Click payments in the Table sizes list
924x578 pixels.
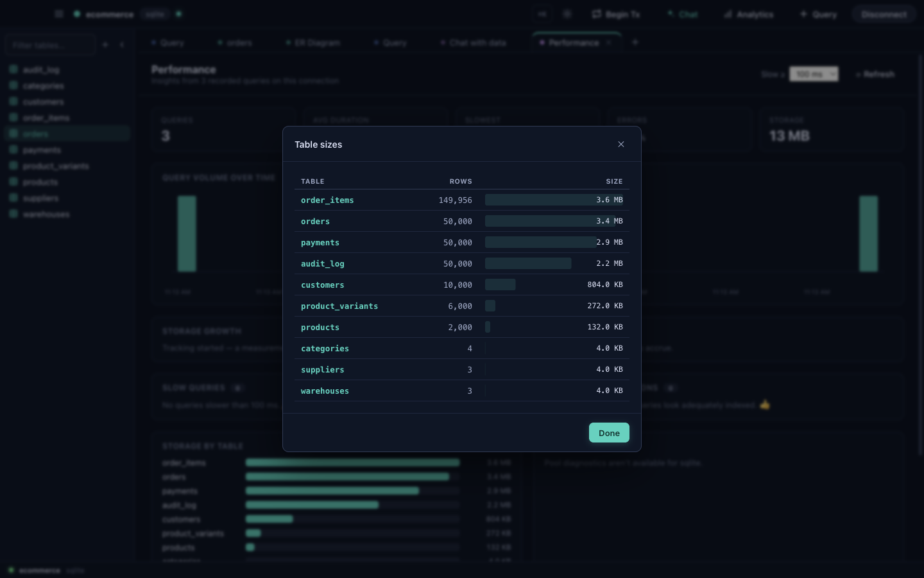(320, 243)
